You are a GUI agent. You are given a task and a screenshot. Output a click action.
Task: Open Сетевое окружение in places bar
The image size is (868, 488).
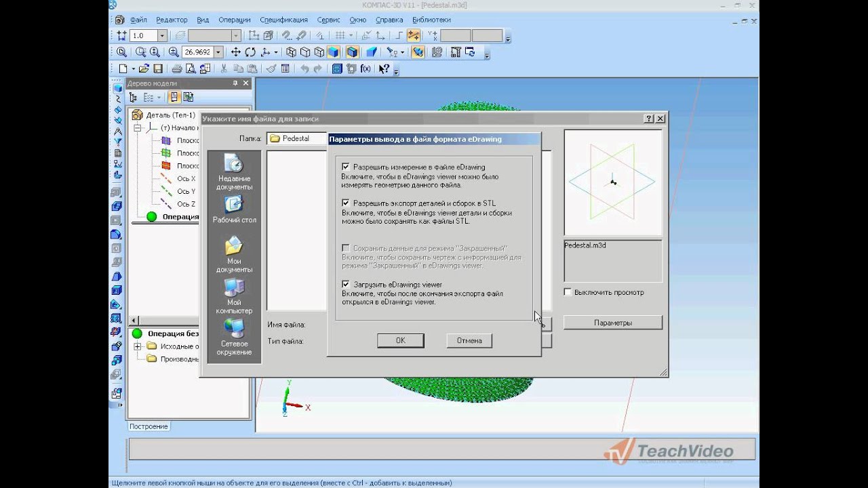[234, 338]
